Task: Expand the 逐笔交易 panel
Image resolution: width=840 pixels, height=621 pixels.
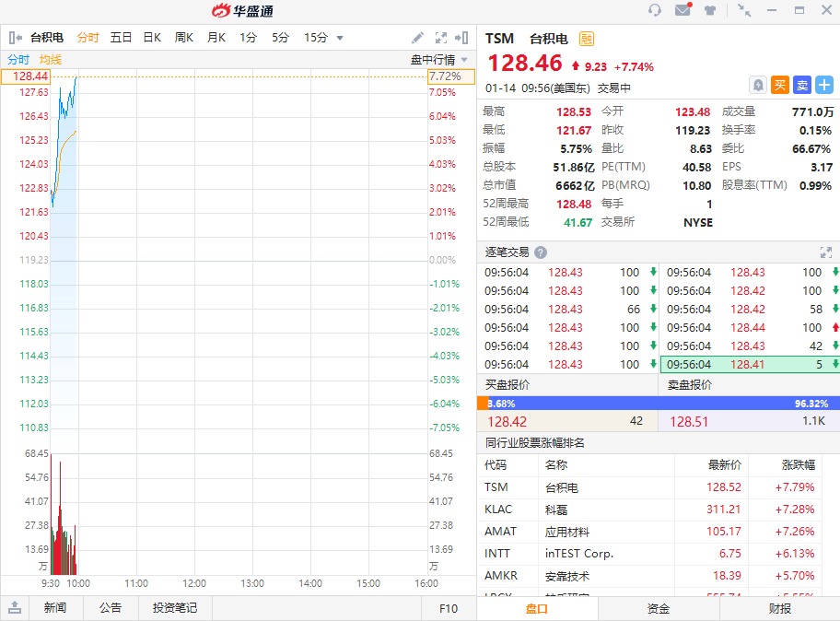Action: pos(825,252)
